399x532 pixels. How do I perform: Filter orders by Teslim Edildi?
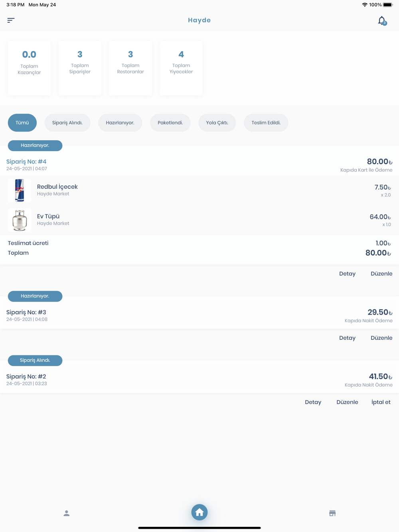click(x=266, y=123)
